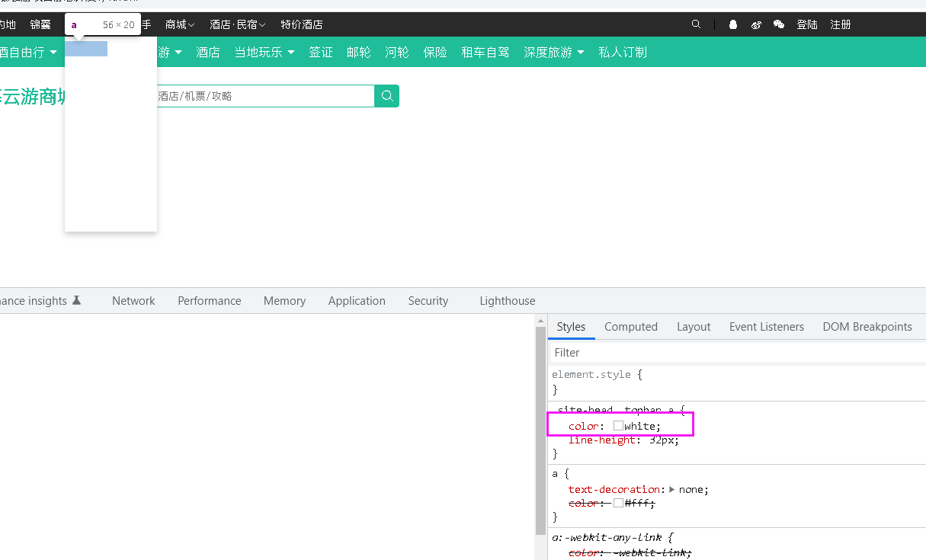Click the a:-webkit-any-link selector
The image size is (926, 560).
[609, 537]
